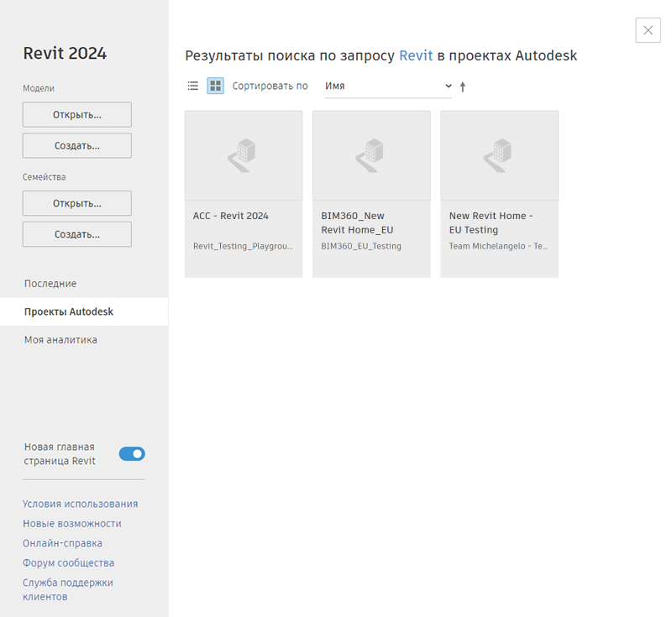Reverse sort order with the arrow icon
672x617 pixels.
coord(463,87)
